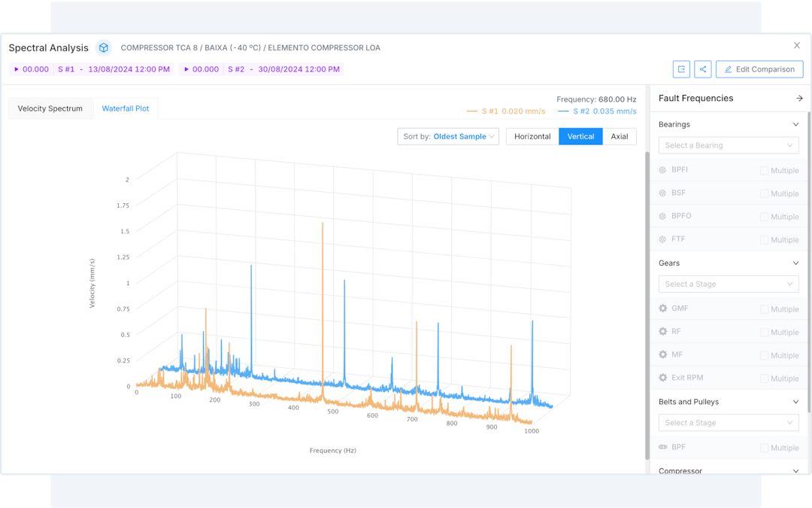
Task: Open the Select a Bearing dropdown
Action: pos(729,145)
